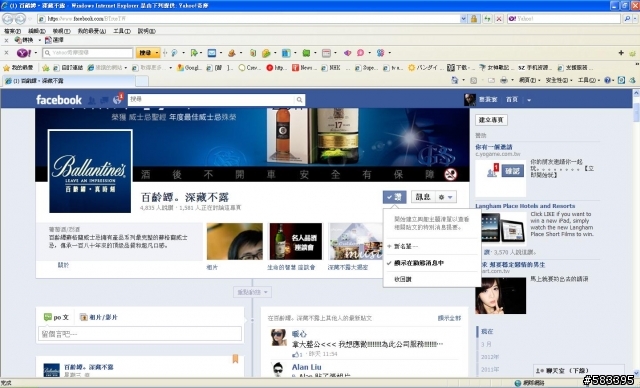
Task: Click the green arrow icon on Yahoo toolbar
Action: coord(194,53)
